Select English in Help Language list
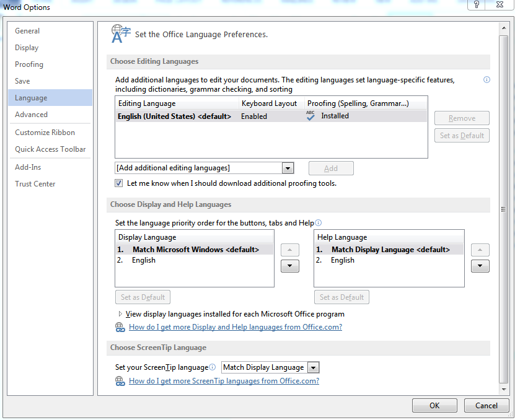This screenshot has width=515, height=420. coord(389,260)
